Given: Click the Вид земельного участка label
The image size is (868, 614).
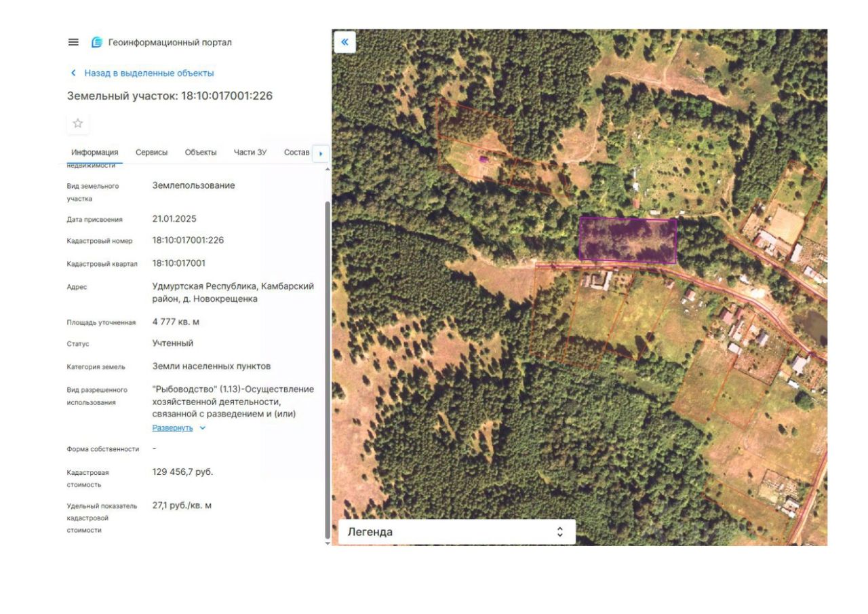Looking at the screenshot, I should (93, 192).
